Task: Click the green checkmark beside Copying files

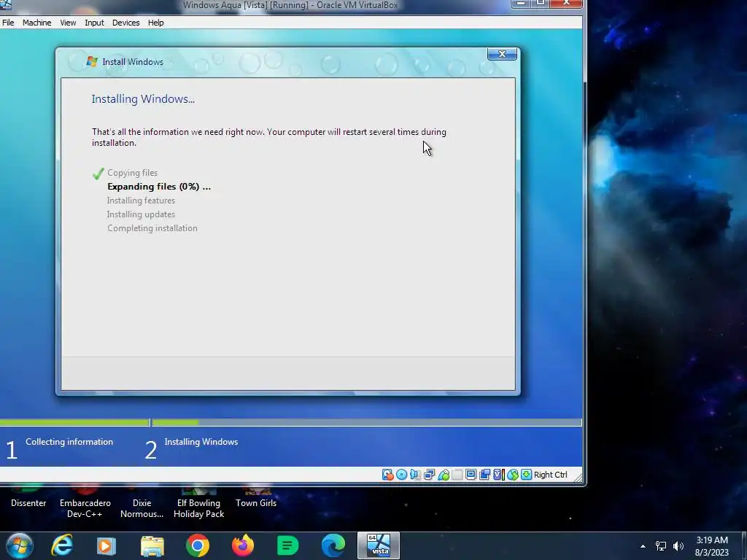Action: [98, 174]
